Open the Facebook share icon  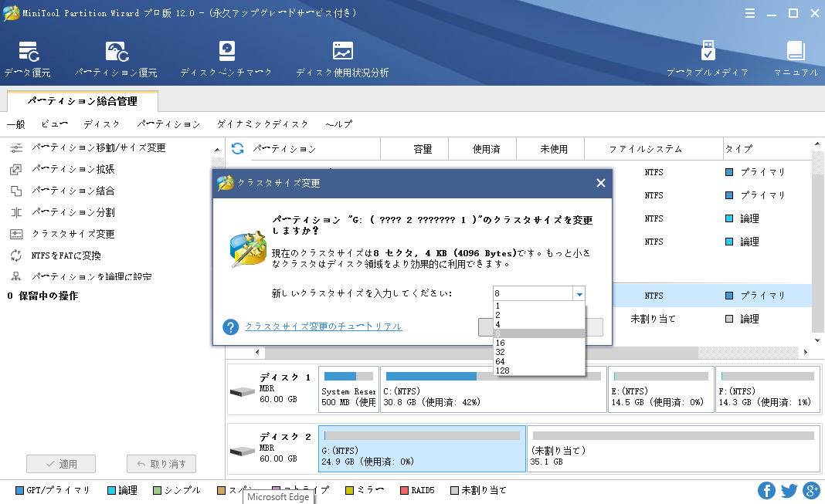click(x=766, y=490)
